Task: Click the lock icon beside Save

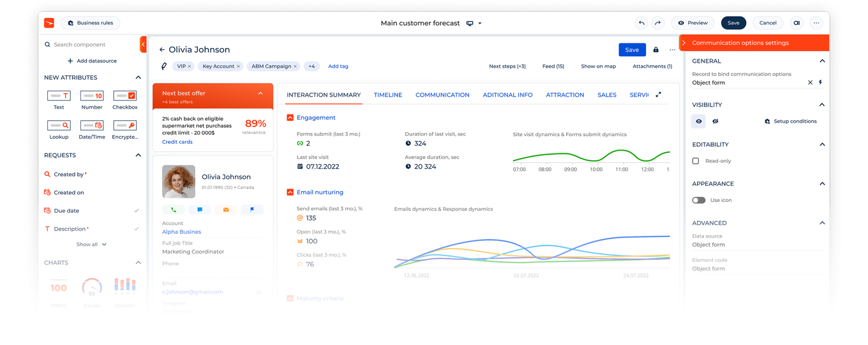Action: (655, 50)
